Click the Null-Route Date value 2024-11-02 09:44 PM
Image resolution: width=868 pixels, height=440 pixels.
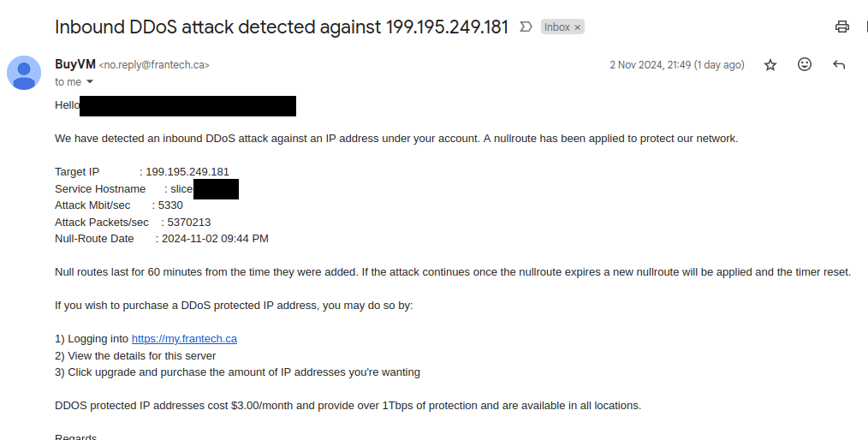pyautogui.click(x=215, y=239)
